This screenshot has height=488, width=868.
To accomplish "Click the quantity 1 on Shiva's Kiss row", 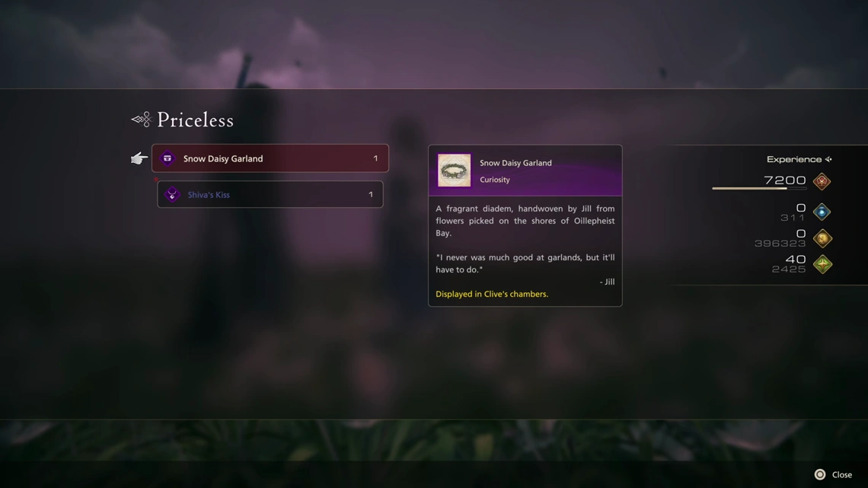I will click(371, 194).
